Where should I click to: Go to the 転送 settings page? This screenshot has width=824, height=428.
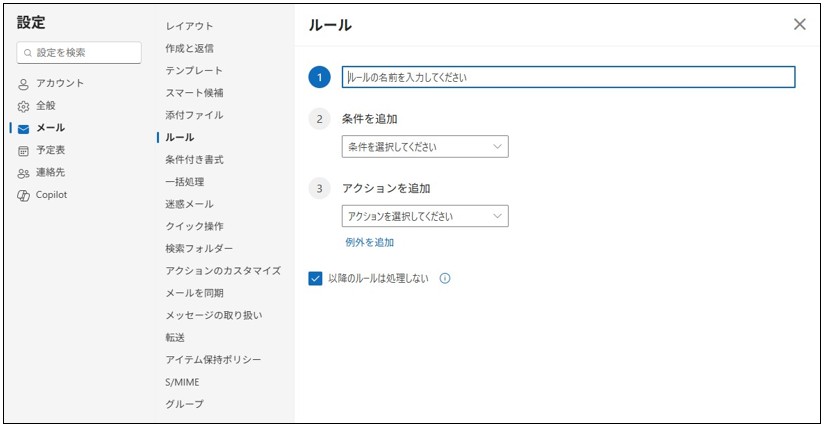tap(175, 338)
